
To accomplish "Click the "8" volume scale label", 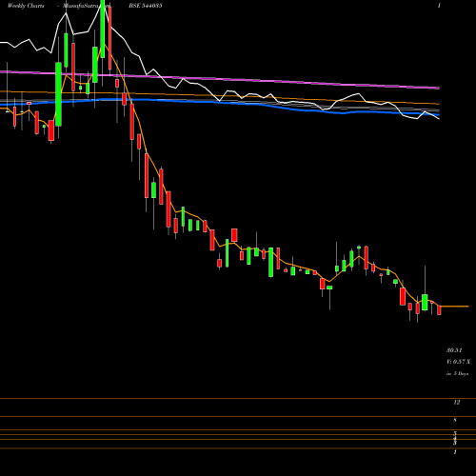I will pos(455,420).
